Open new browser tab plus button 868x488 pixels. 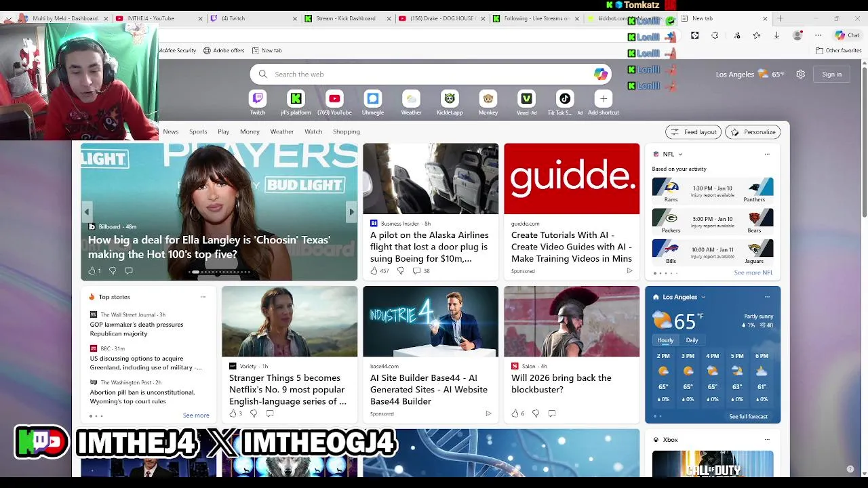780,18
